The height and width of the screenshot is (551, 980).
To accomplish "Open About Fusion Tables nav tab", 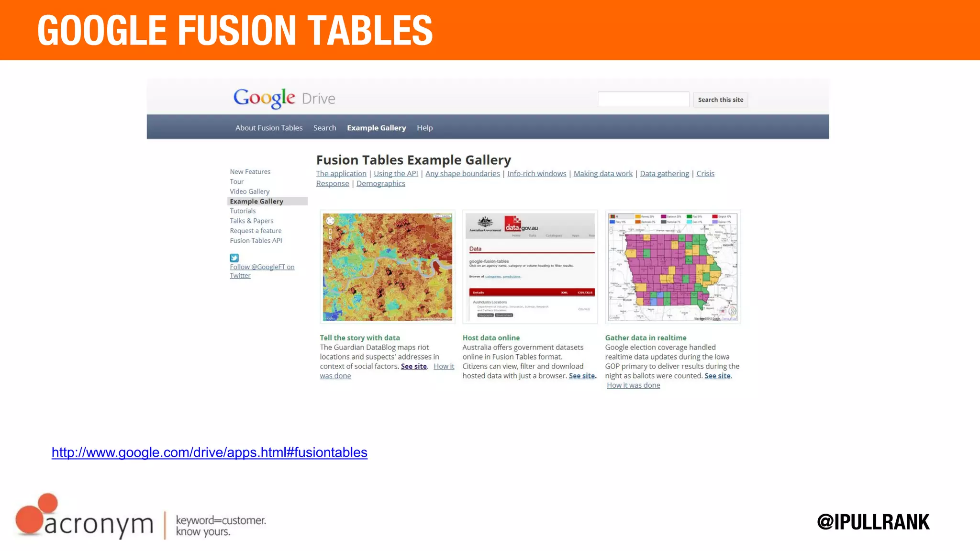I will 269,128.
